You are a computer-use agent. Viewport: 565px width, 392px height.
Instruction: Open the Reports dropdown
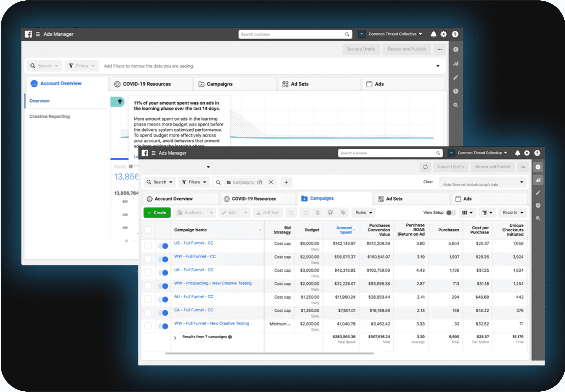[513, 213]
